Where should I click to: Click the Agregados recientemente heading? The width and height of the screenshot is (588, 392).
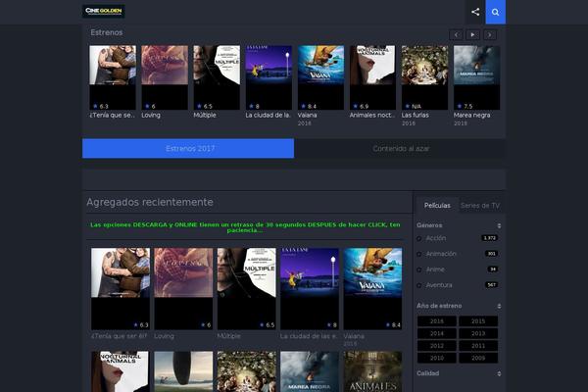[x=150, y=202]
